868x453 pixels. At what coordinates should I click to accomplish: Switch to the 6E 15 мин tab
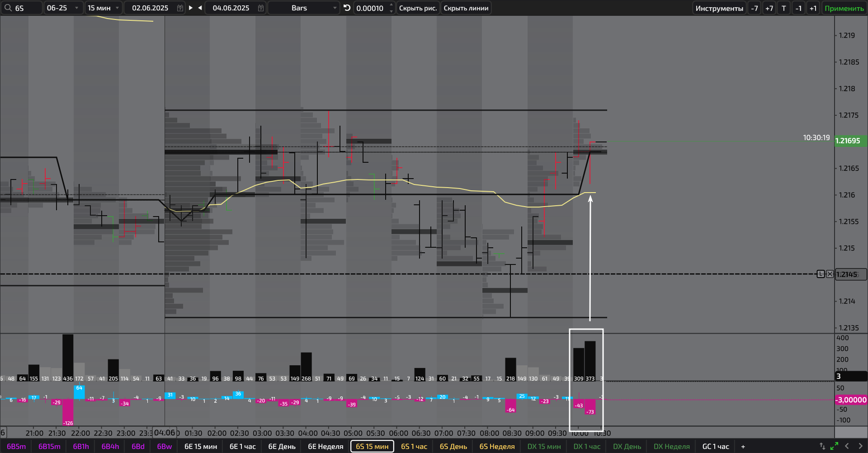click(x=201, y=446)
